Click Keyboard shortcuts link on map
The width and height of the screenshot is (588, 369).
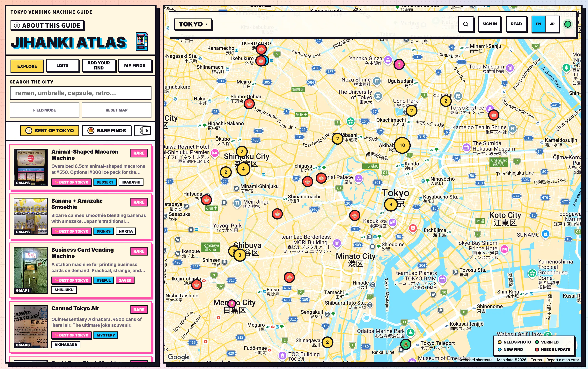475,360
